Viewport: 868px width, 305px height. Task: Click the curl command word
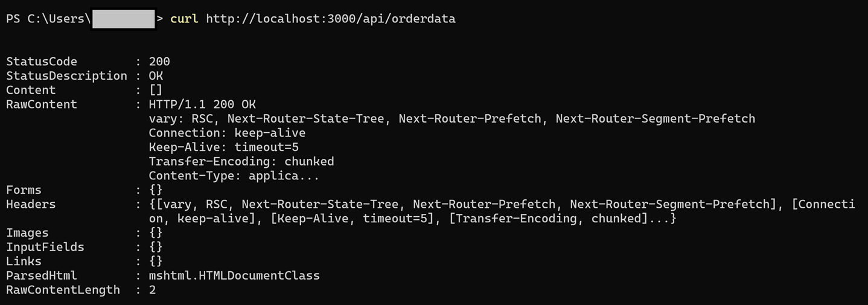(184, 19)
